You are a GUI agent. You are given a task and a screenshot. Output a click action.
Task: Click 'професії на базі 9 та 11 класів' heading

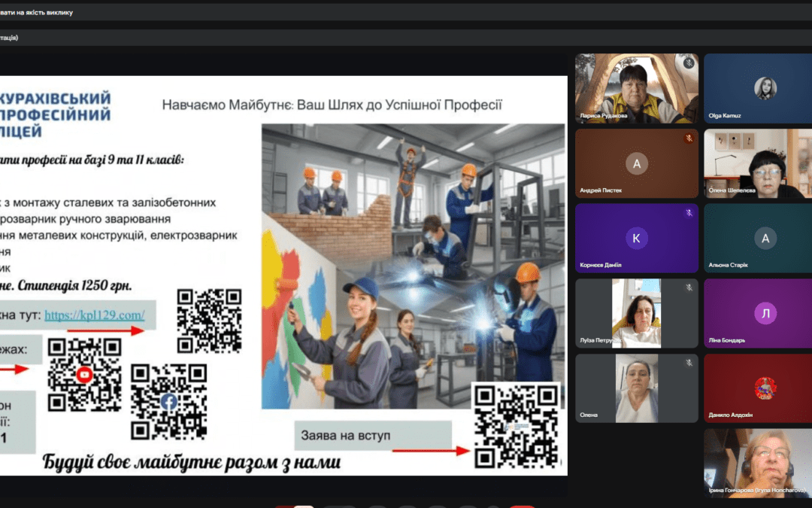click(x=101, y=160)
